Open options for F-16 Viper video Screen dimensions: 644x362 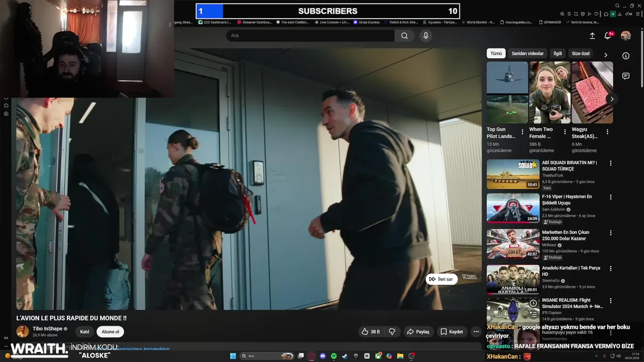click(x=611, y=198)
